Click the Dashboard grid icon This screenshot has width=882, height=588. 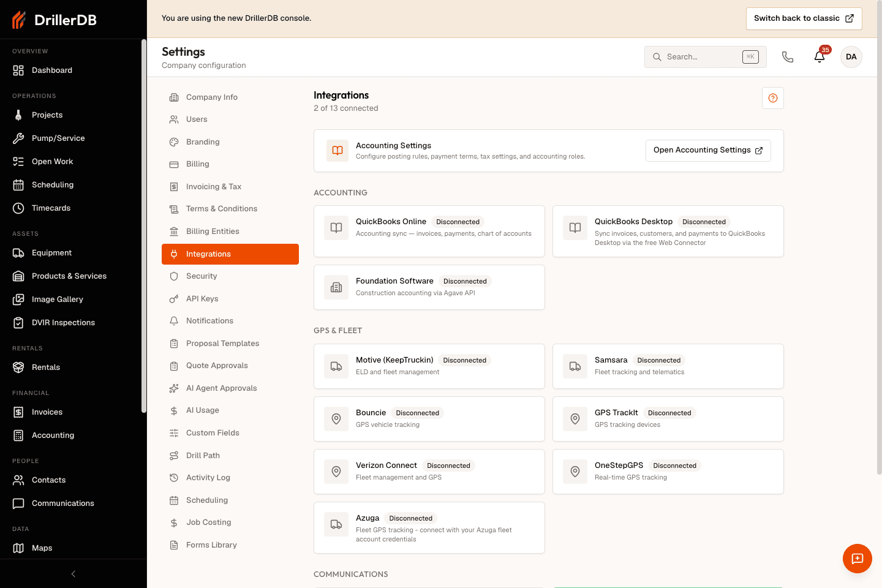click(18, 70)
